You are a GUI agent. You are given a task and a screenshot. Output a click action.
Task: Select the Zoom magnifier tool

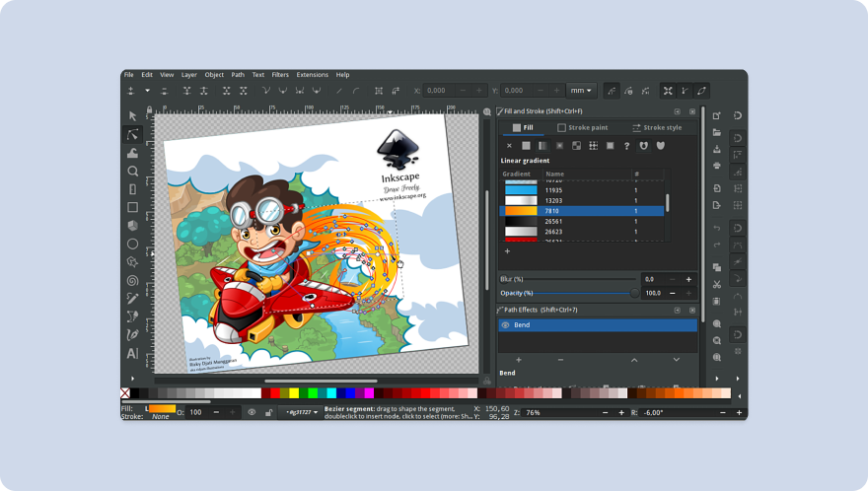tap(132, 171)
